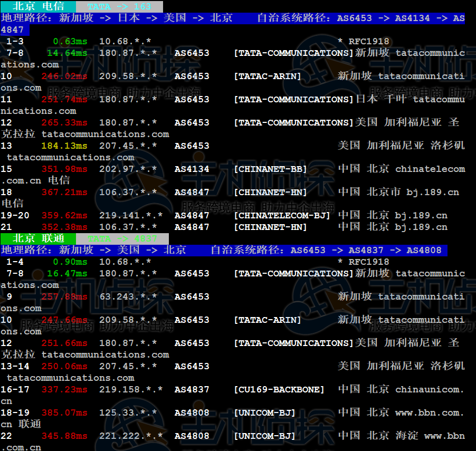
Task: Click AS4134 on hop 15 row
Action: click(x=192, y=169)
